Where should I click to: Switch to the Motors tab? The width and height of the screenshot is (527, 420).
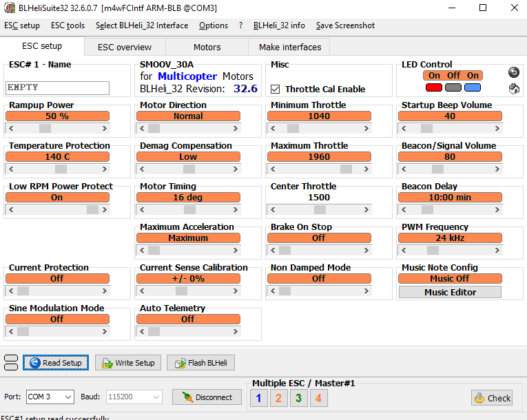click(x=207, y=47)
